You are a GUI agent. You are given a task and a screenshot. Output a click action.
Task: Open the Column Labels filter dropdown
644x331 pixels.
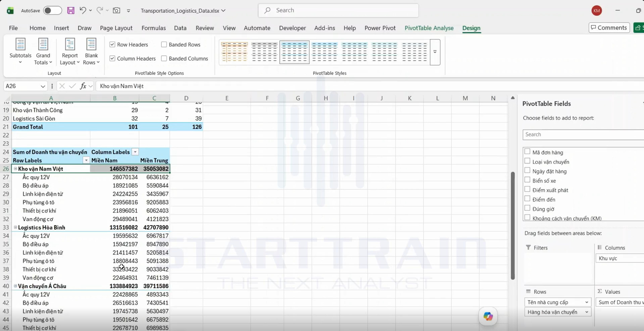[x=135, y=152]
